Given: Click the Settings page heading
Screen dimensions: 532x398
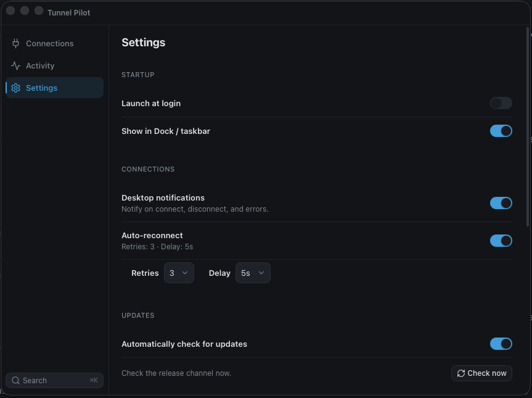Looking at the screenshot, I should pos(143,43).
